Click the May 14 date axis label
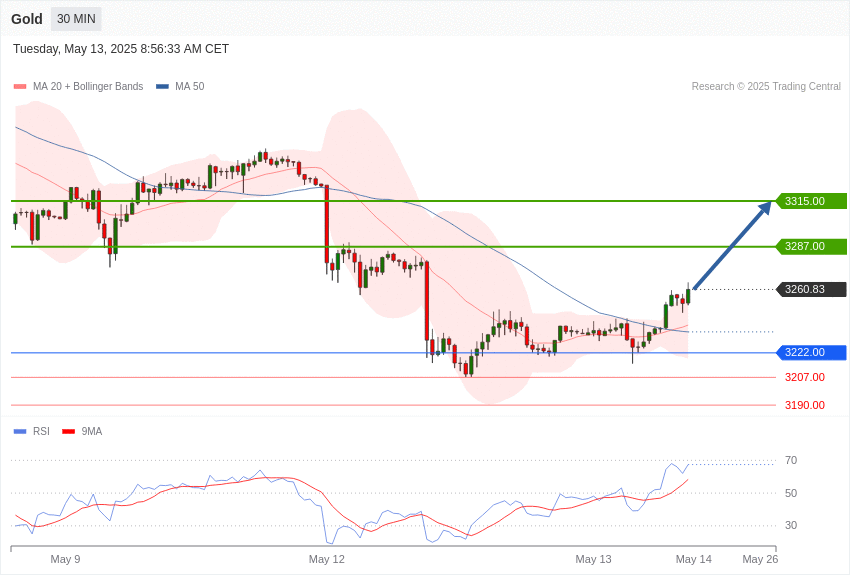 (x=694, y=559)
